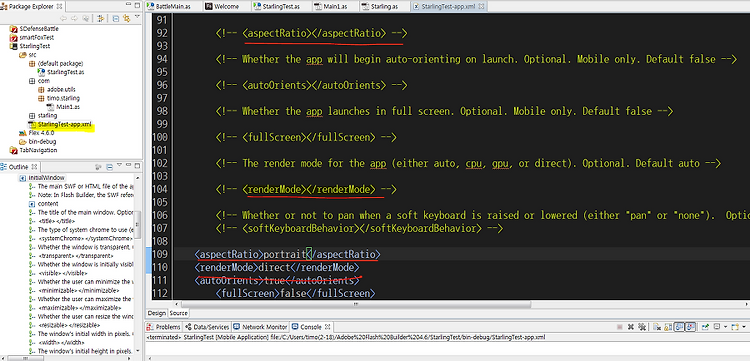Close the Package Explorer view tab
Viewport: 750px width, 361px height.
pyautogui.click(x=59, y=6)
